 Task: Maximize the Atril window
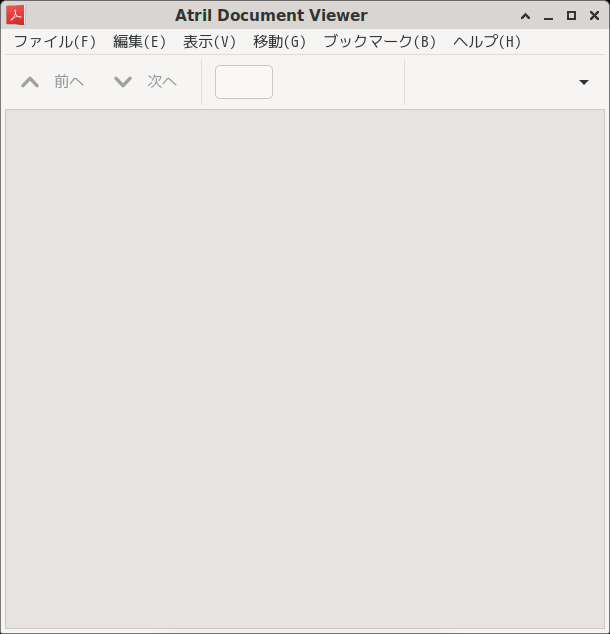[x=571, y=16]
